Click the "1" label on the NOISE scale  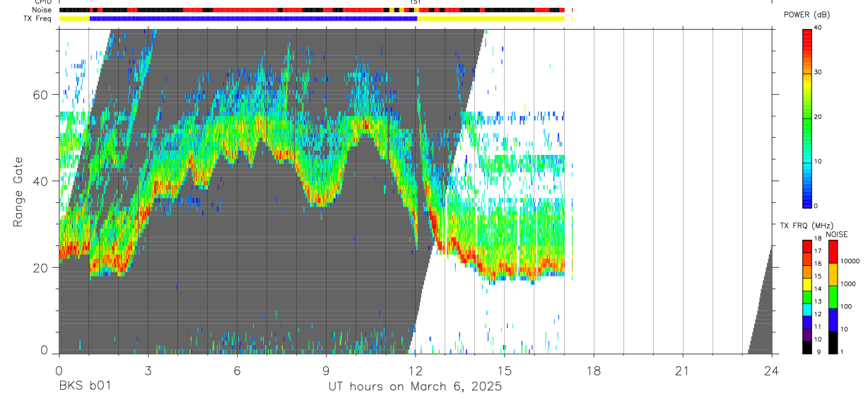coord(843,351)
